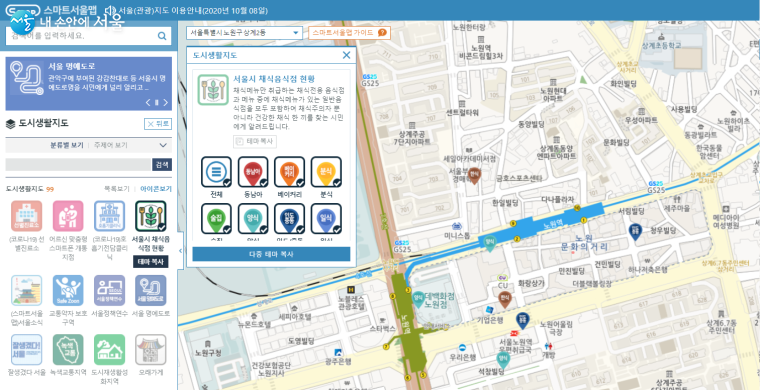Expand the 분류별 보기 chevron
Screen dimensions: 760x391
(x=163, y=145)
